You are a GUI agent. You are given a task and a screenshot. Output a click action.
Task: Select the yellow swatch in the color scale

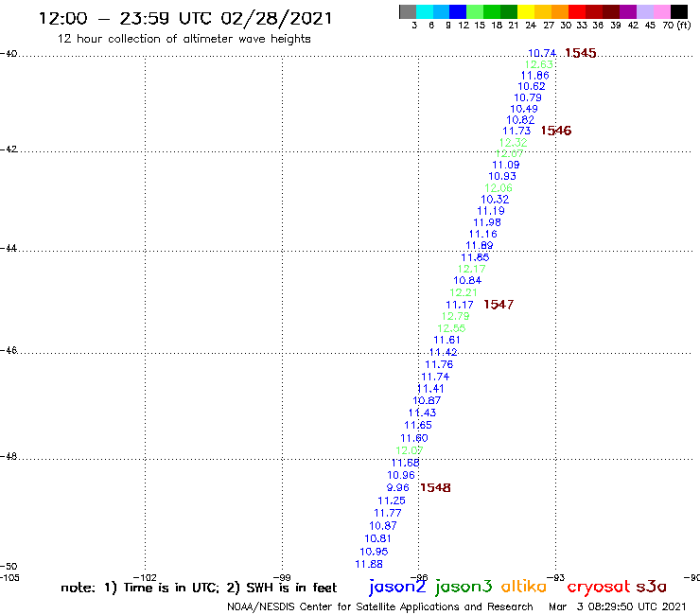(x=526, y=11)
